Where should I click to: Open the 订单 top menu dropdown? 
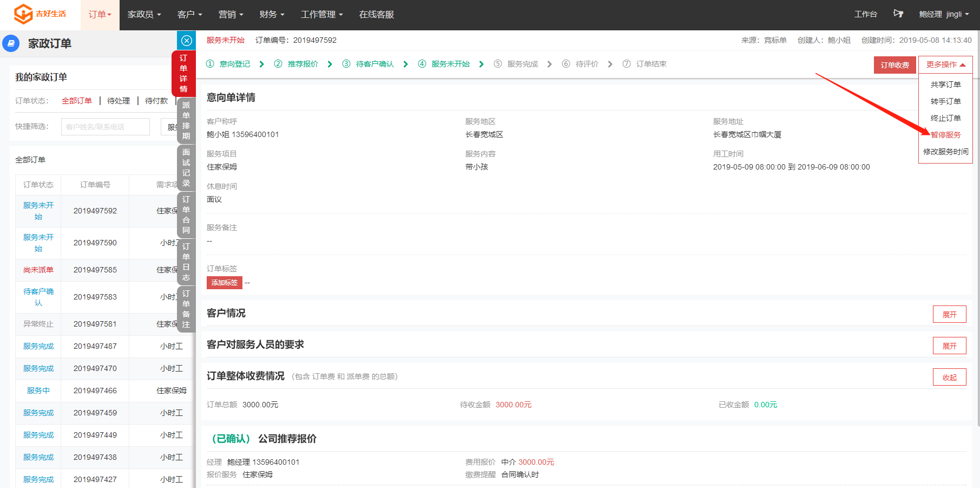pos(100,15)
